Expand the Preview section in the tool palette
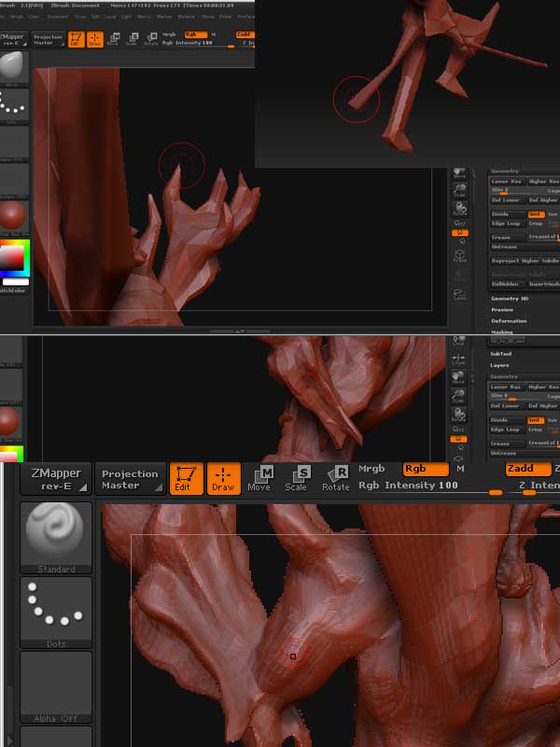The height and width of the screenshot is (747, 560). pos(502,310)
